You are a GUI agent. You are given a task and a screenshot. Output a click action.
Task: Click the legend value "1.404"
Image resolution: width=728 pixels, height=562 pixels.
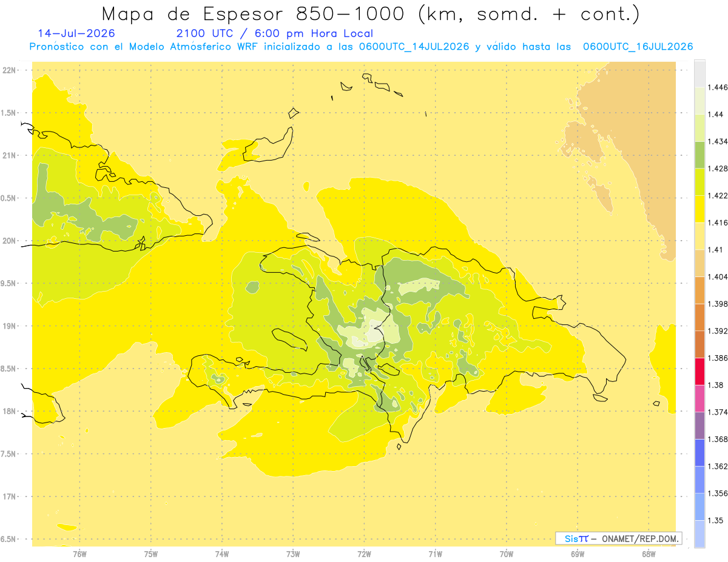(x=718, y=276)
